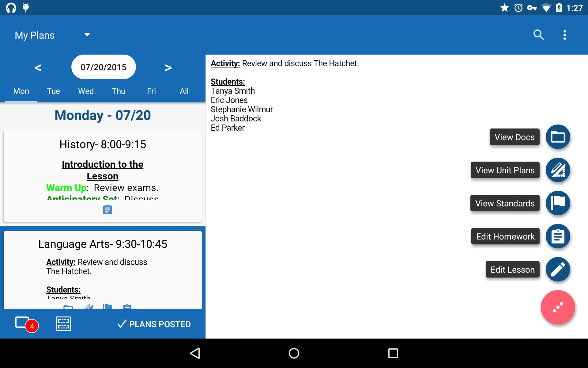Image resolution: width=588 pixels, height=368 pixels.
Task: Click the date 07/20/2015 selector
Action: tap(103, 67)
